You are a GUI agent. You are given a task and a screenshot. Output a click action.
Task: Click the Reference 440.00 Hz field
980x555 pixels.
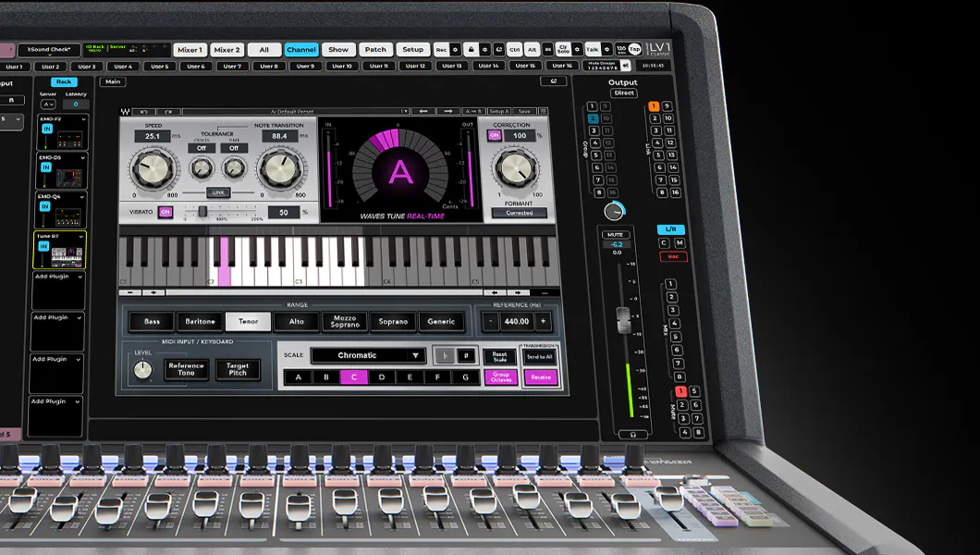(x=517, y=321)
